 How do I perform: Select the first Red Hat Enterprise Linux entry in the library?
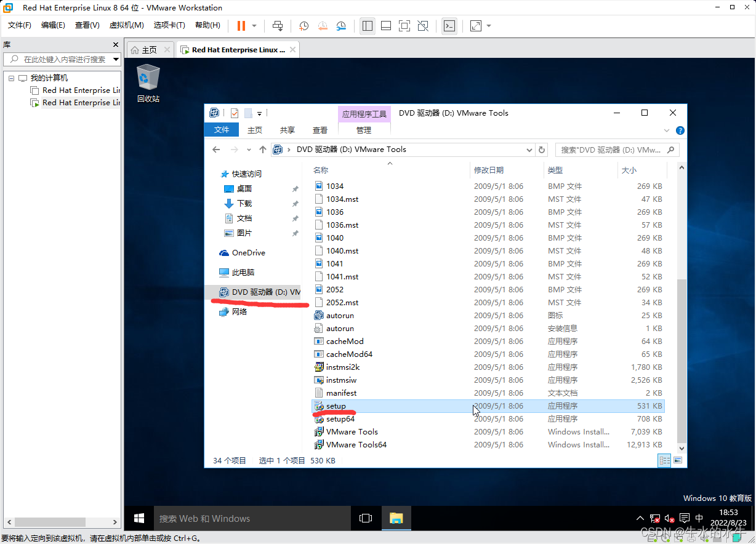(81, 90)
